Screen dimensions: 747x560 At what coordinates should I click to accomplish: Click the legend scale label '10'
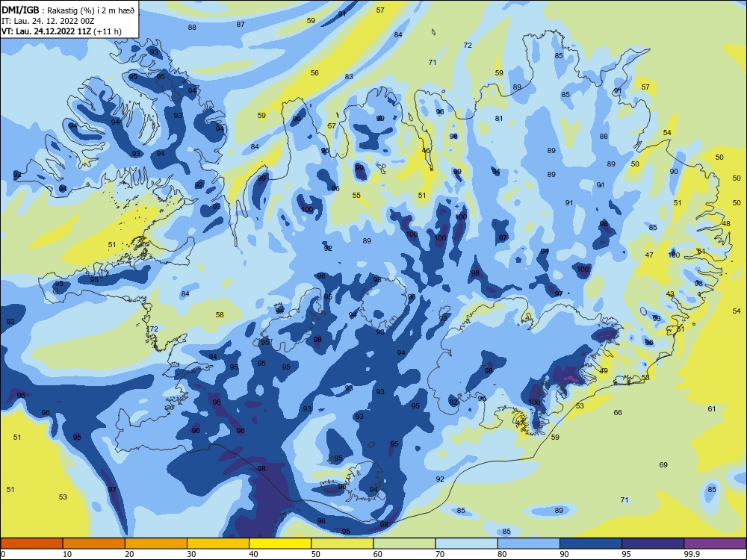(x=67, y=554)
